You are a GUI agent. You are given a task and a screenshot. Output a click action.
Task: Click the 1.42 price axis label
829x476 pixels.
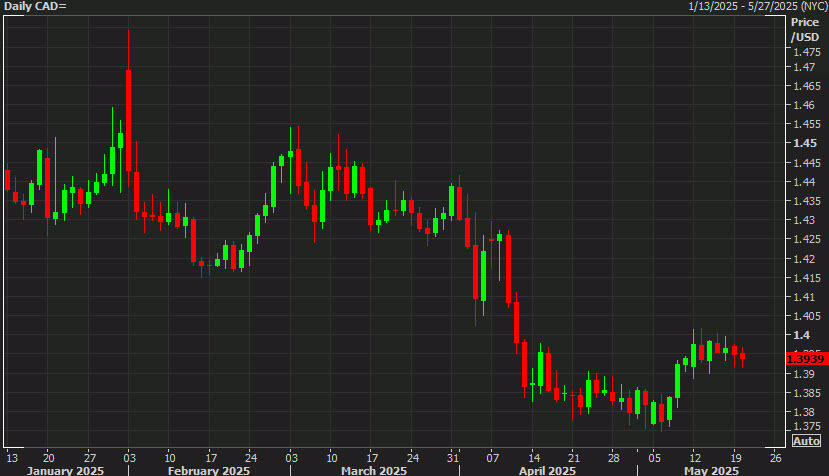click(x=804, y=259)
